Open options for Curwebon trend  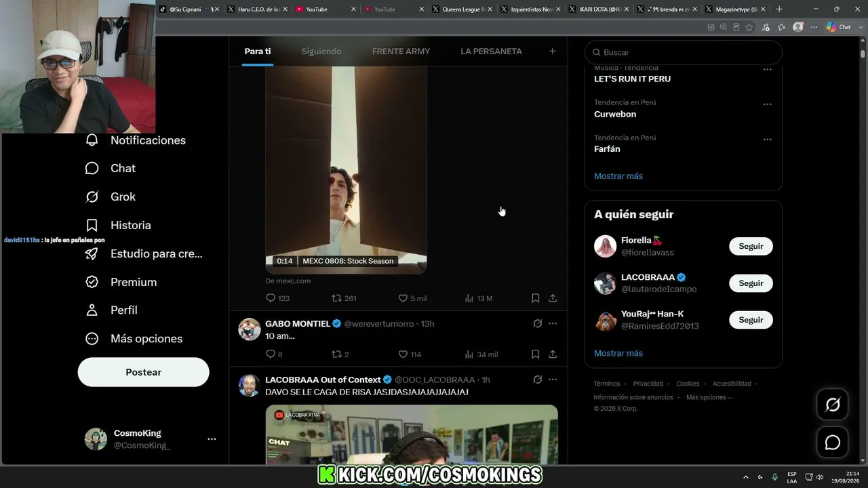768,104
